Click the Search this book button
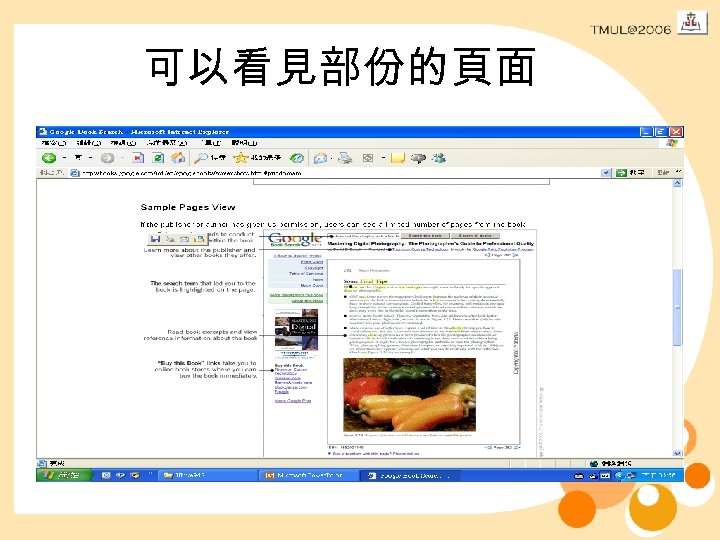720x540 pixels. coord(425,236)
